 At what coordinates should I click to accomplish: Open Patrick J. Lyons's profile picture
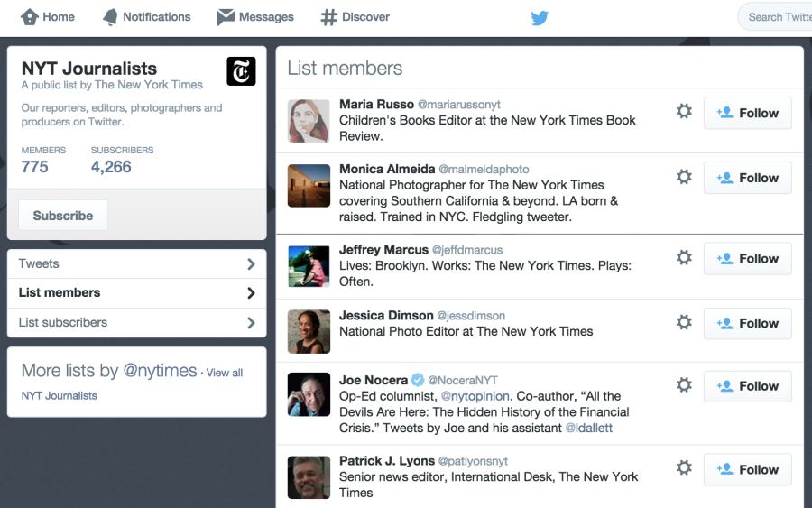tap(309, 477)
